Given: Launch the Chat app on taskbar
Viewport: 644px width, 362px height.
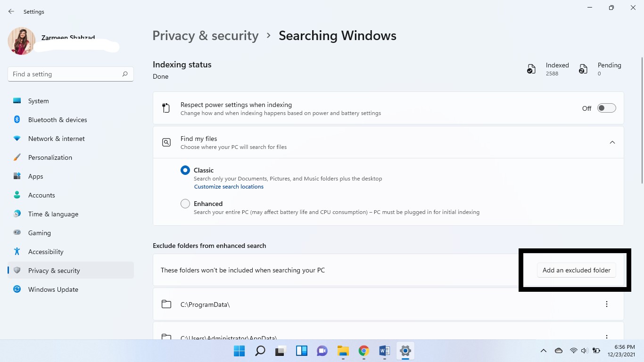Looking at the screenshot, I should [322, 351].
